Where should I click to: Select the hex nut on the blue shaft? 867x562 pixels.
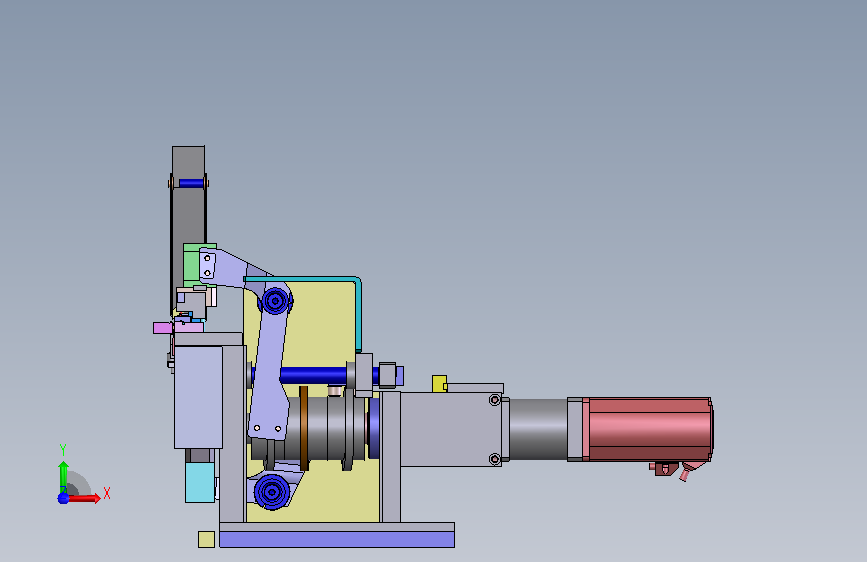click(x=387, y=375)
